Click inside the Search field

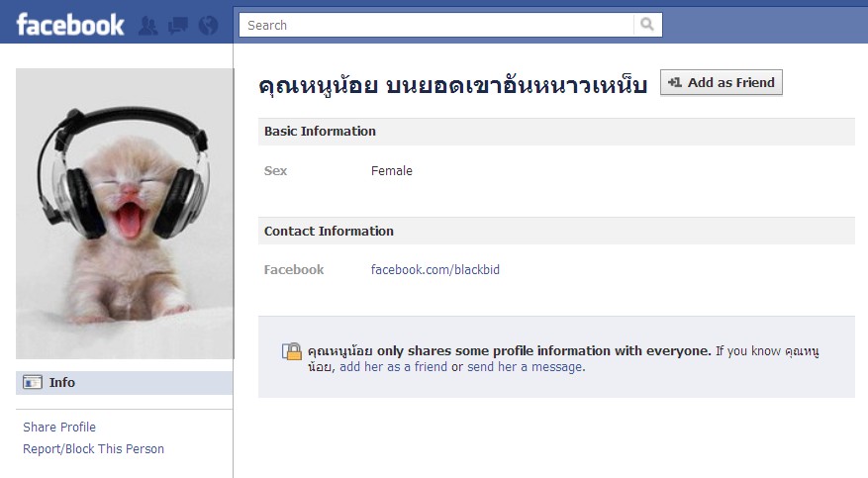pos(436,25)
